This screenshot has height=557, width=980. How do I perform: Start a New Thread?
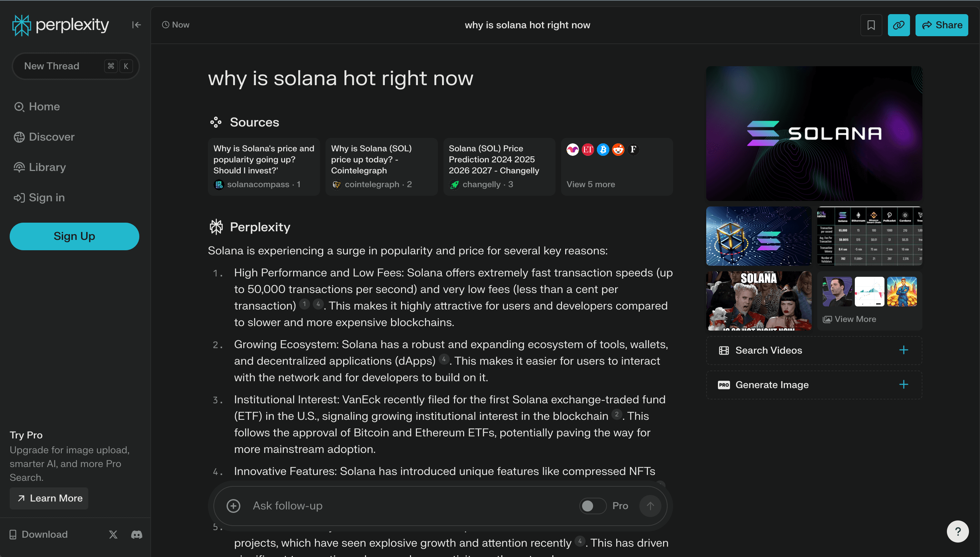pyautogui.click(x=76, y=66)
